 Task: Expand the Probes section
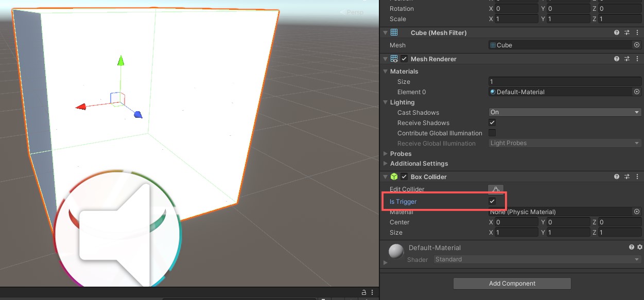click(x=386, y=154)
